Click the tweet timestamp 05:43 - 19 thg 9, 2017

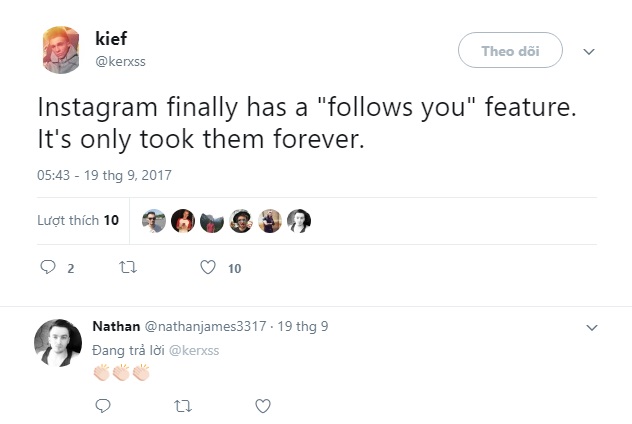pos(104,175)
